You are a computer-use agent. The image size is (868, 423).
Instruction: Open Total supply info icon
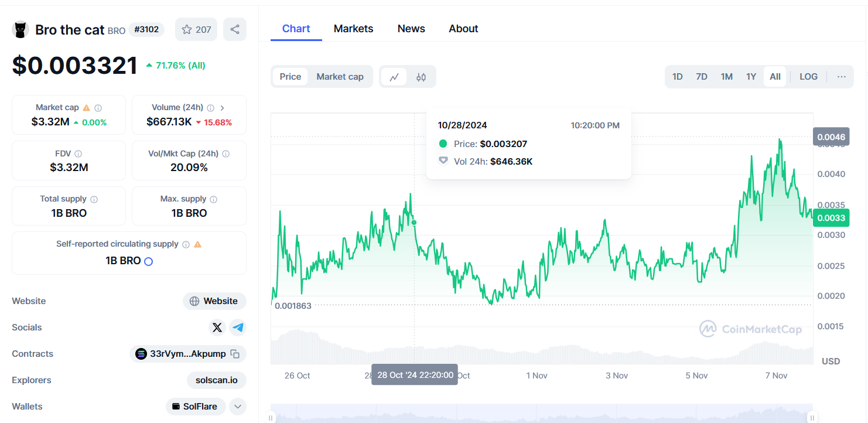click(94, 199)
